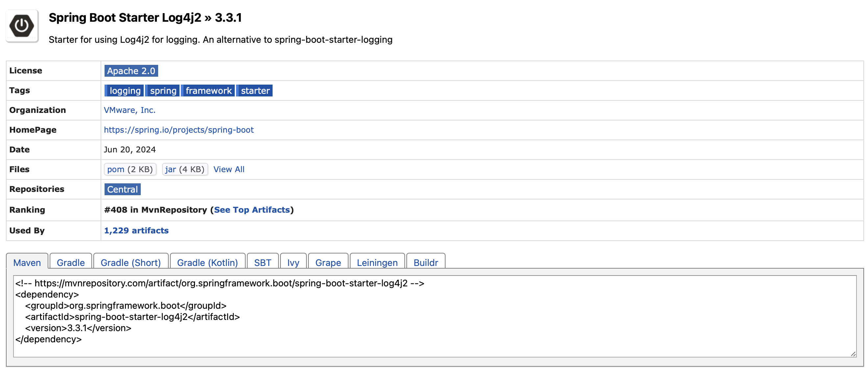The image size is (868, 368).
Task: Click the closing </dependency> tag line
Action: pos(49,339)
